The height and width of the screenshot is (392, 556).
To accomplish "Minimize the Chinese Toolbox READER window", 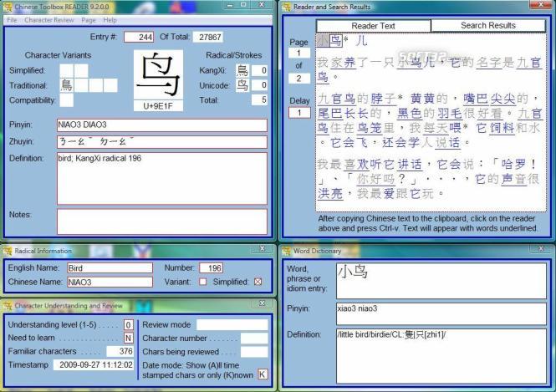I will click(231, 5).
